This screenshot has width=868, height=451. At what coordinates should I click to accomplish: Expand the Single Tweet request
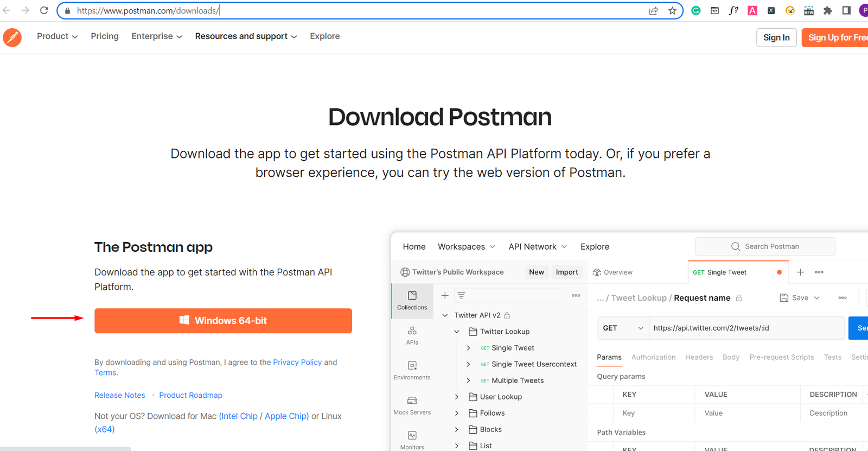click(x=469, y=348)
